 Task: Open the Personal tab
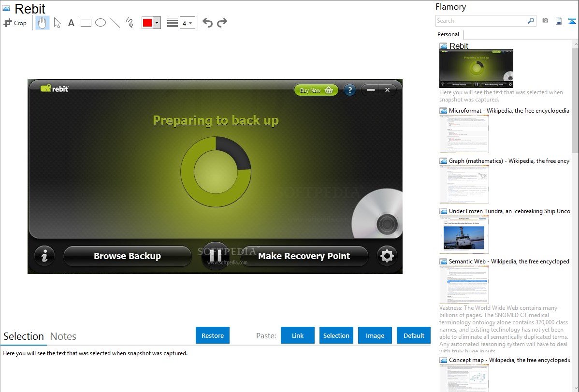[449, 34]
